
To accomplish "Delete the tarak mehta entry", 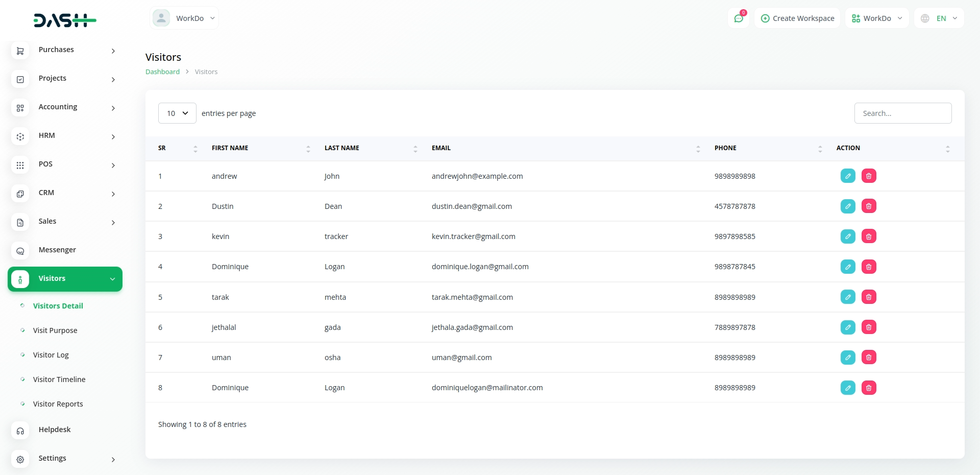I will coord(868,297).
